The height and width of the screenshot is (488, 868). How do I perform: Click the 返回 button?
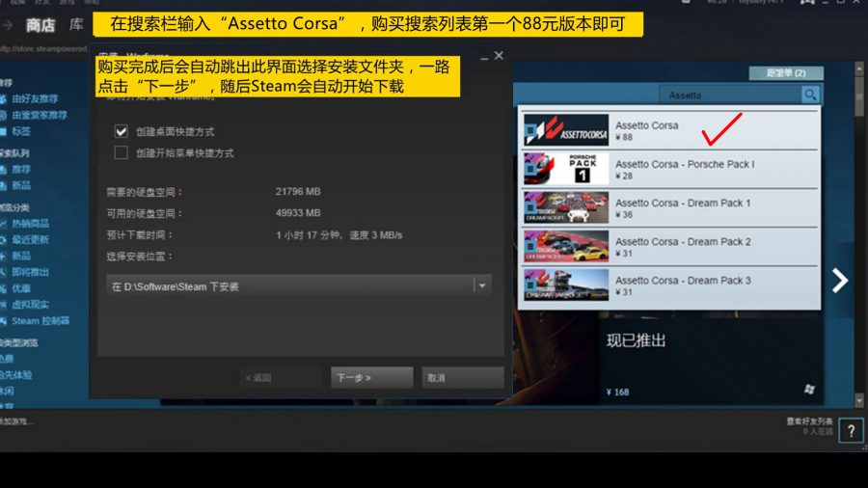[282, 378]
